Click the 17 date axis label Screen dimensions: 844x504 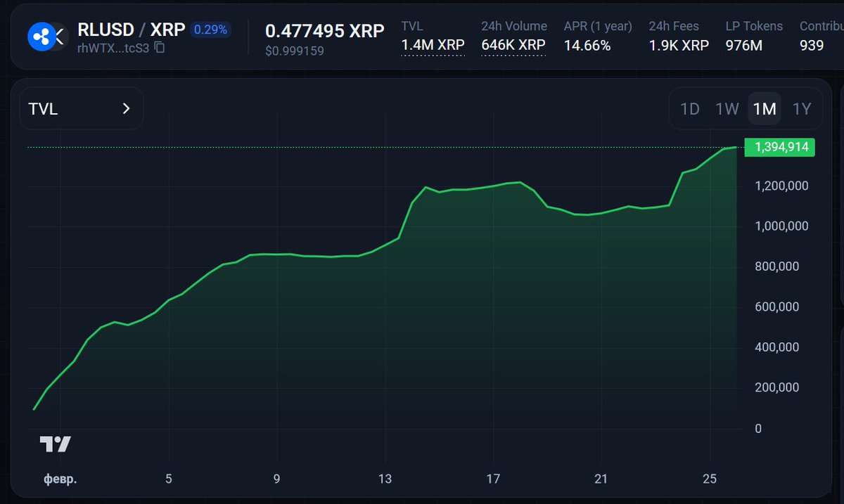pos(493,479)
